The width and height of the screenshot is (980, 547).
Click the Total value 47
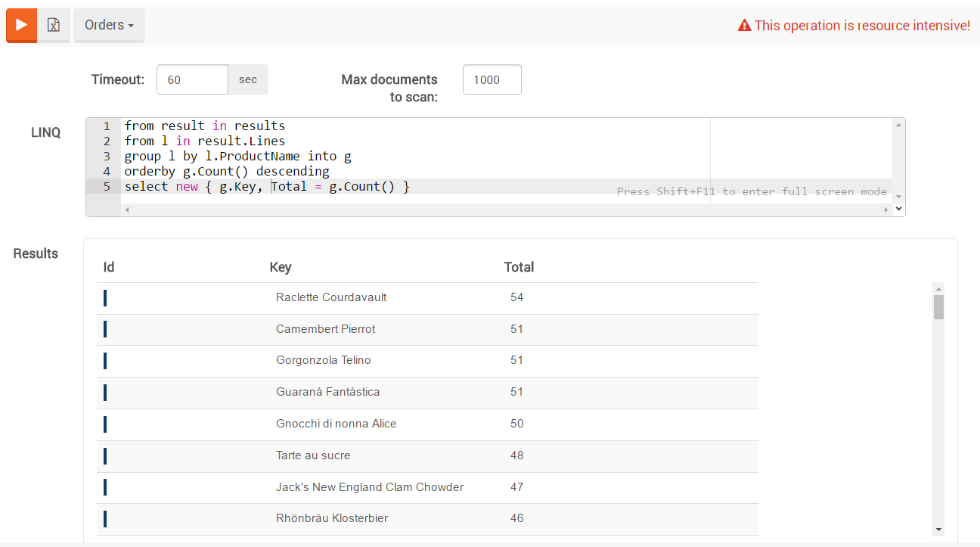coord(516,487)
